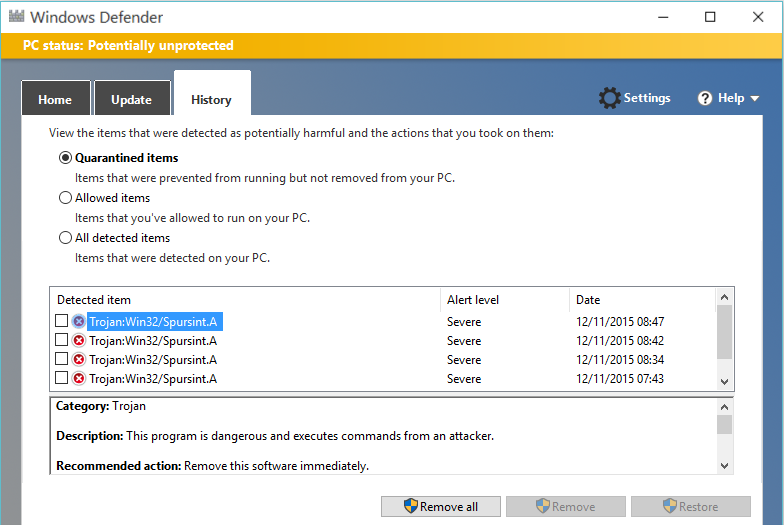This screenshot has width=784, height=525.
Task: Click red threat icon of the 08:34 row
Action: pyautogui.click(x=78, y=360)
